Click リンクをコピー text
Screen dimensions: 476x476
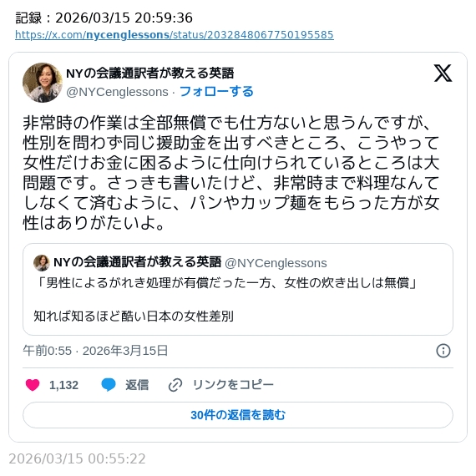click(x=233, y=385)
